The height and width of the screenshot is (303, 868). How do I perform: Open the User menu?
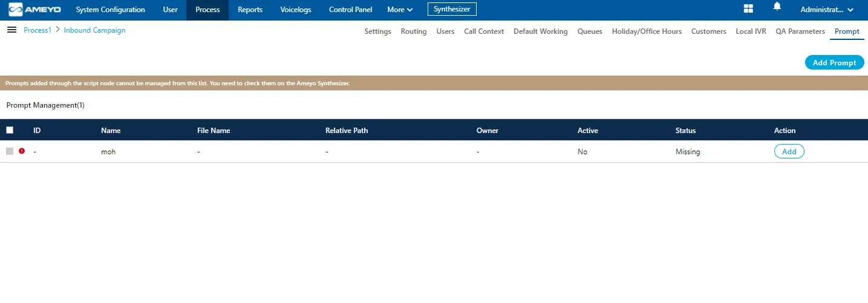171,10
